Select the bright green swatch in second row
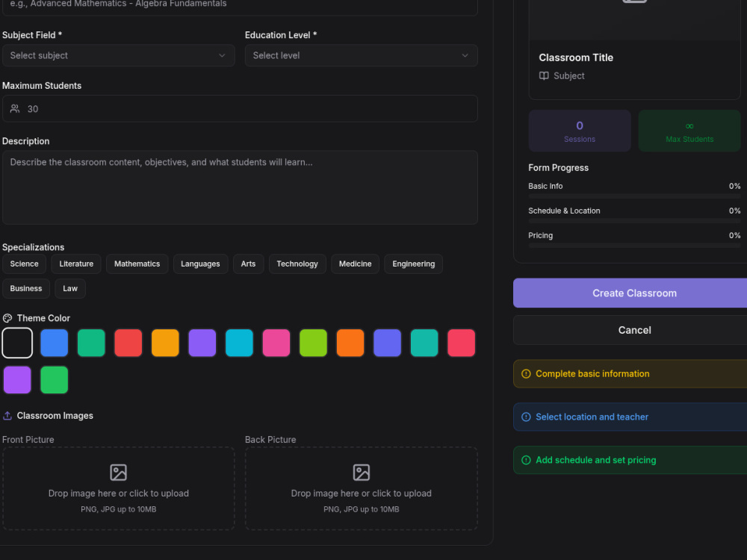The height and width of the screenshot is (560, 747). click(x=55, y=380)
